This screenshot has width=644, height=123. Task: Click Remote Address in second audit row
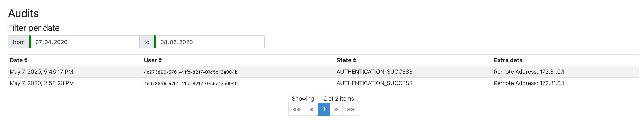pos(529,83)
